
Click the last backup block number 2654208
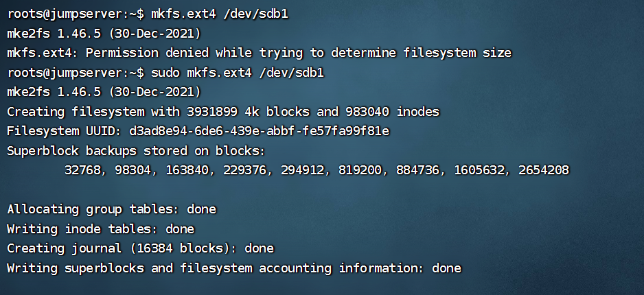point(541,169)
